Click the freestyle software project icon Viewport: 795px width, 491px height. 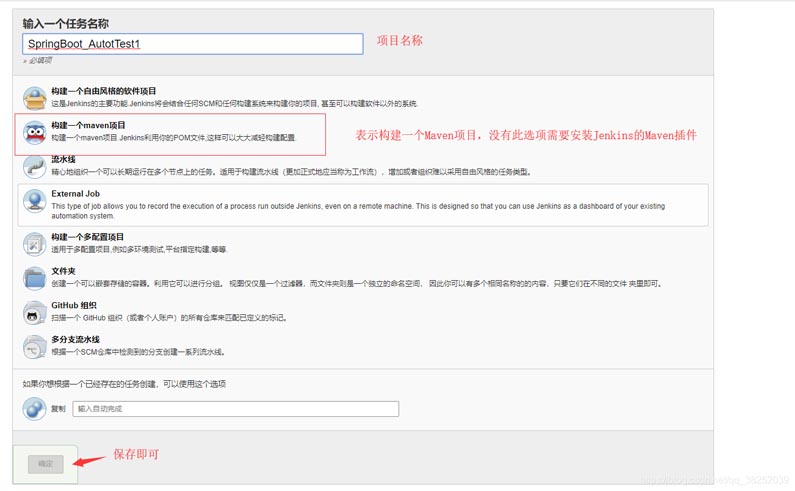[35, 98]
